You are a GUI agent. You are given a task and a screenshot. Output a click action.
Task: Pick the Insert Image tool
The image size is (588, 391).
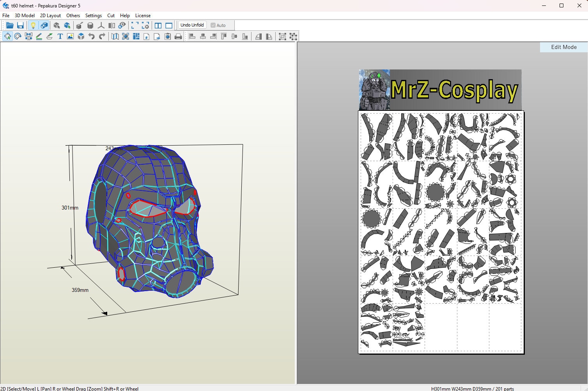70,36
